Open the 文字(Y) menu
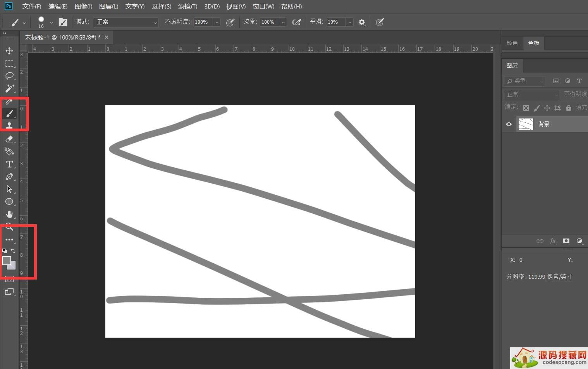588x369 pixels. 135,7
